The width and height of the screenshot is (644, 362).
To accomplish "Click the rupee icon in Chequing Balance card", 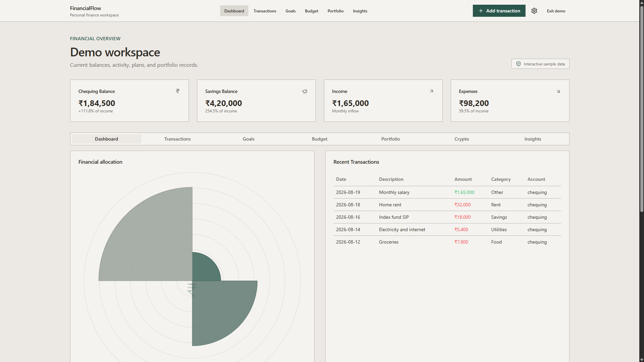I will coord(178,91).
